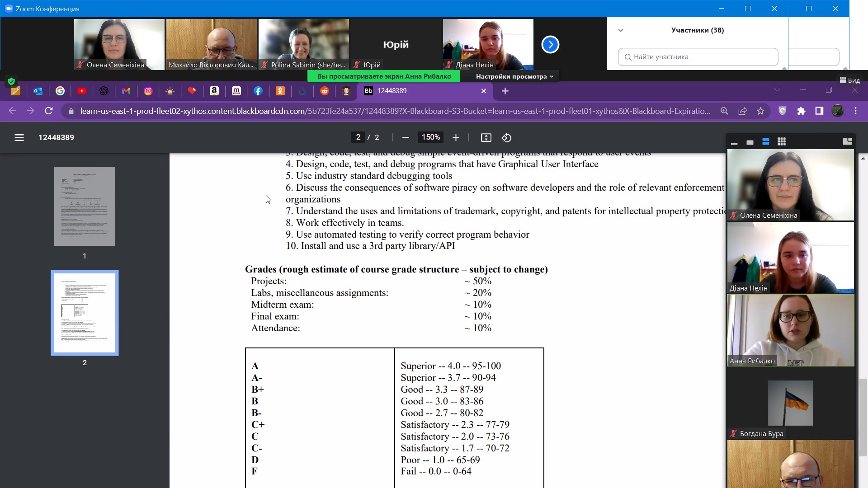This screenshot has width=868, height=488.
Task: Collapse the Участники panel chevron
Action: [x=621, y=30]
